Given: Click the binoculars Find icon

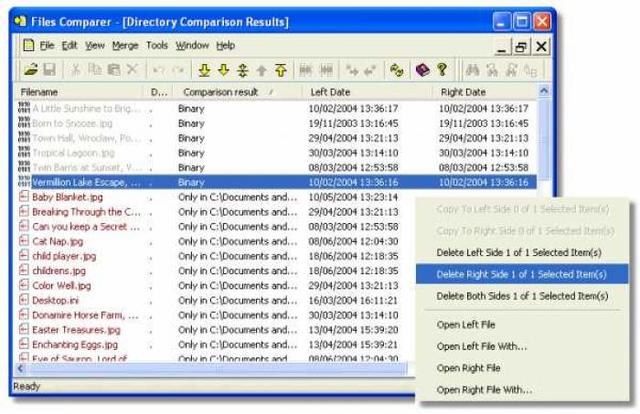Looking at the screenshot, I should [x=472, y=70].
